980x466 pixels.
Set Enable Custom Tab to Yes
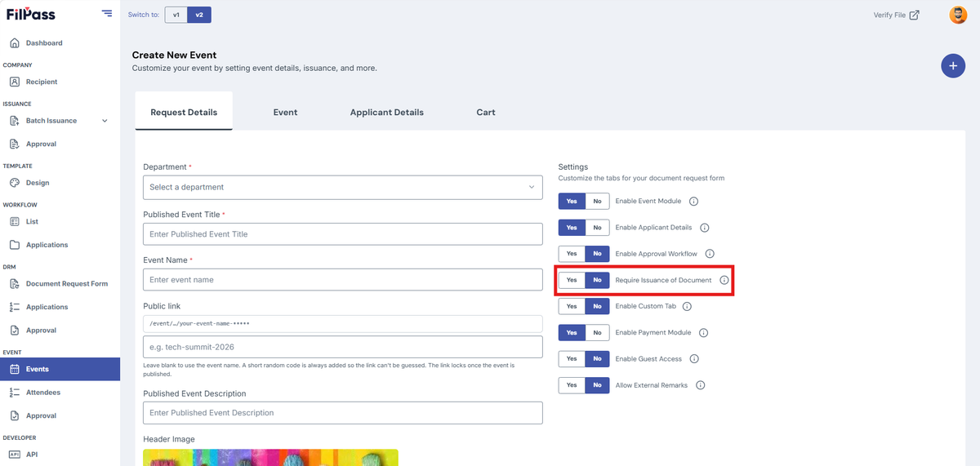[x=572, y=306]
